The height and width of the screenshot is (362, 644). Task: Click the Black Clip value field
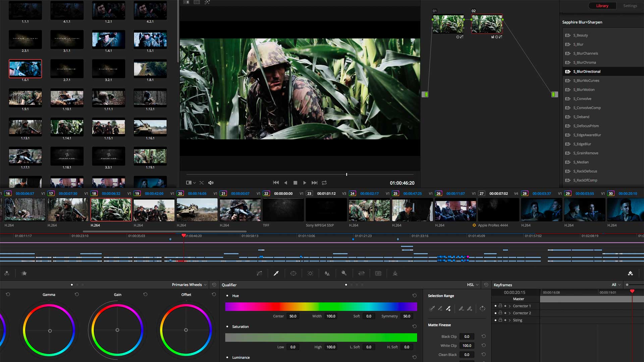[467, 336]
